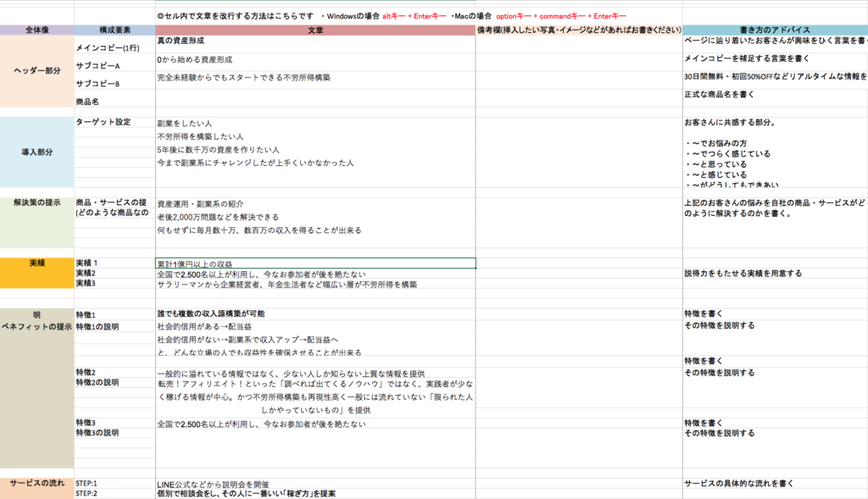Select the orange 実績 section cell

(x=36, y=263)
